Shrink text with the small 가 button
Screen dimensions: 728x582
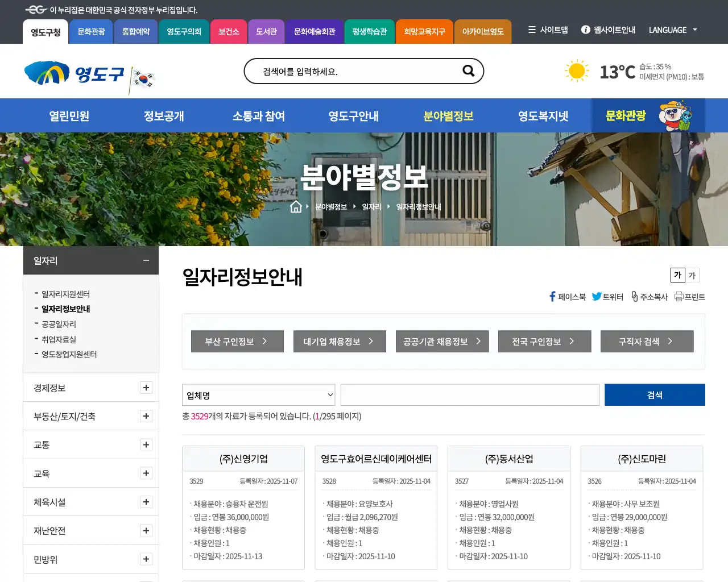pos(692,275)
